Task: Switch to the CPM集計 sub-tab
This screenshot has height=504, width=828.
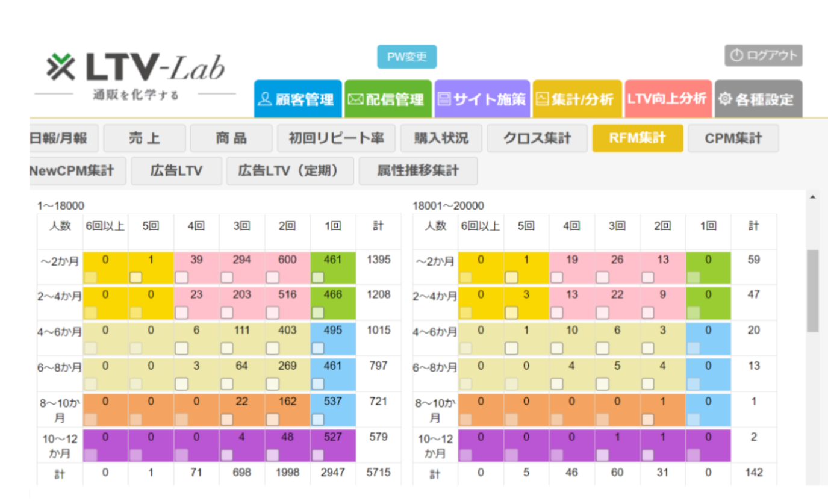Action: pos(733,138)
